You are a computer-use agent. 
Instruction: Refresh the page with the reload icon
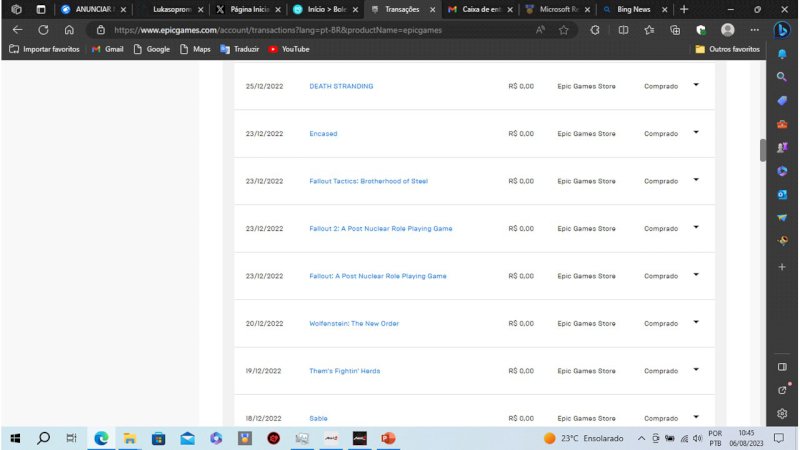click(43, 30)
